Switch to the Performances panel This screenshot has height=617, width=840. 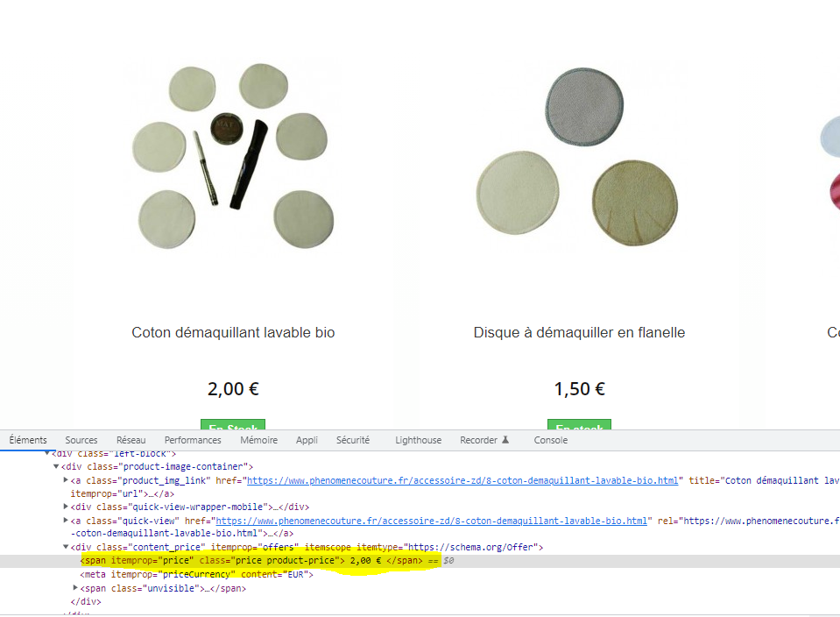pyautogui.click(x=193, y=440)
